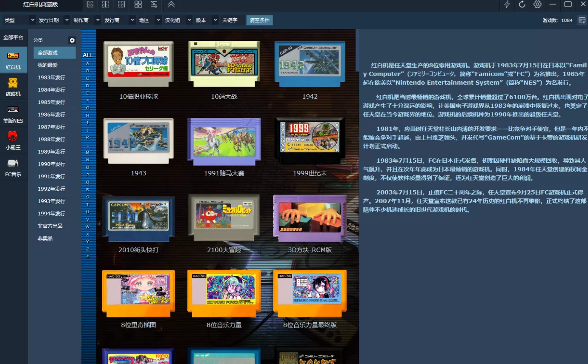This screenshot has width=588, height=364.
Task: Click the double chevron up collapse icon
Action: click(x=171, y=5)
